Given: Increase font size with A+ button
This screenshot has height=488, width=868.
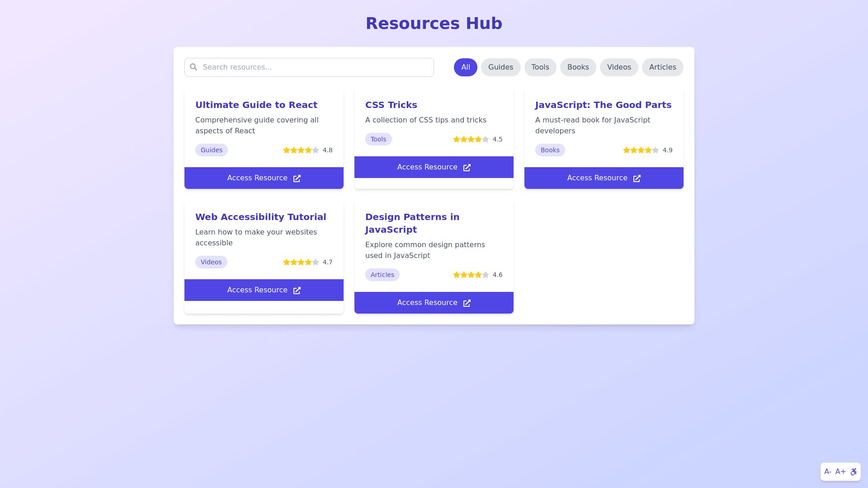Looking at the screenshot, I should 840,472.
